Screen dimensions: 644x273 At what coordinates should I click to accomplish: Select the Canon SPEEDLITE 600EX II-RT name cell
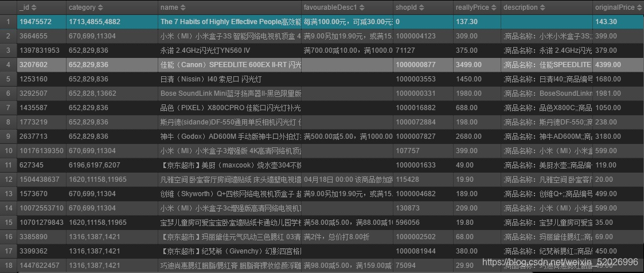tap(229, 65)
